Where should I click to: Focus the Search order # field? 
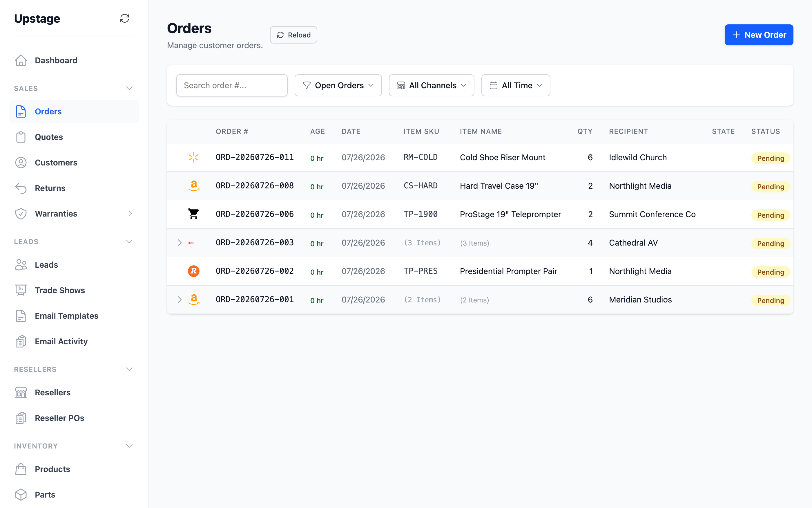click(232, 85)
